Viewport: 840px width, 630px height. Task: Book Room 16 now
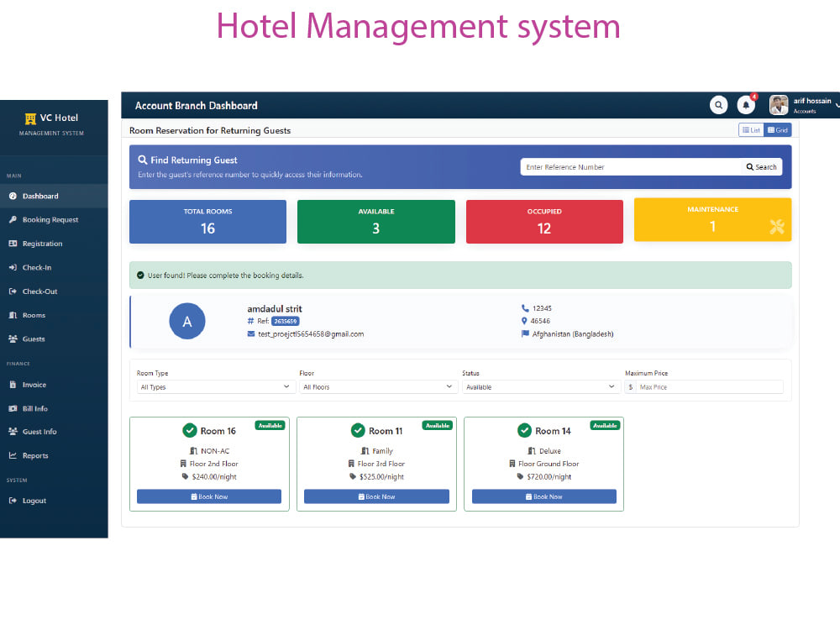click(209, 496)
